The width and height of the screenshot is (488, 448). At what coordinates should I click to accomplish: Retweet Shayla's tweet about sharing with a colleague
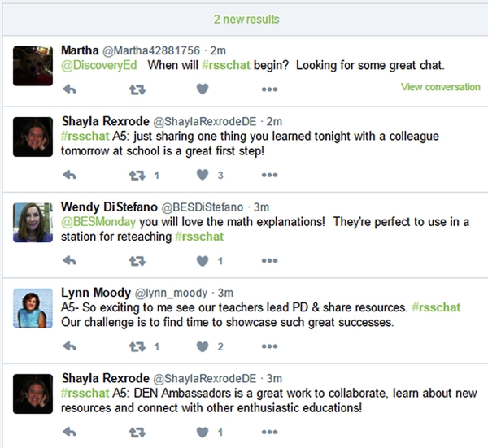coord(137,175)
